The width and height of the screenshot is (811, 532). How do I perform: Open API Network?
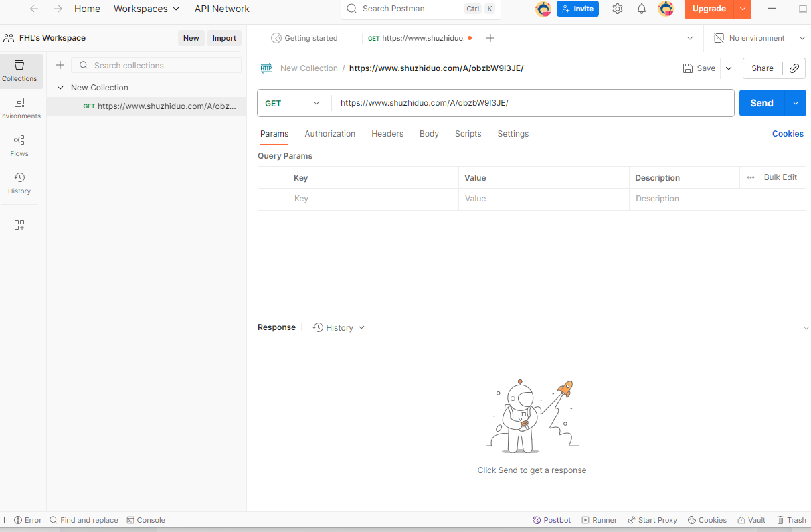222,9
